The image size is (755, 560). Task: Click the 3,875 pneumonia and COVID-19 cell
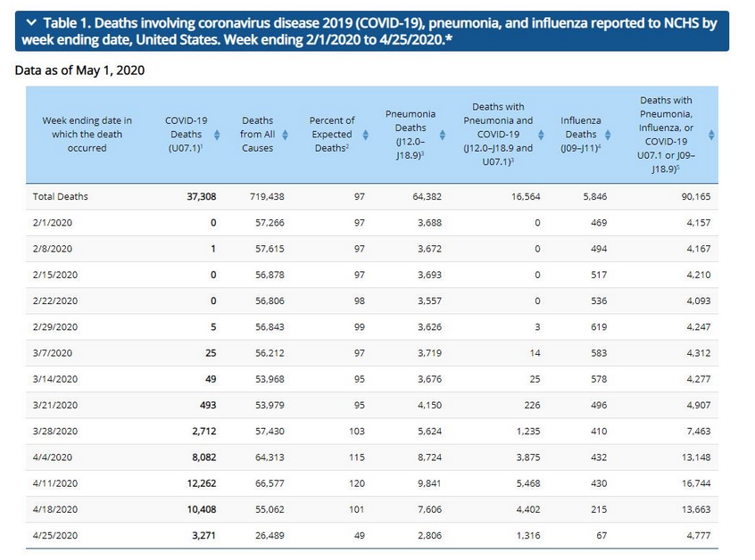pos(528,457)
